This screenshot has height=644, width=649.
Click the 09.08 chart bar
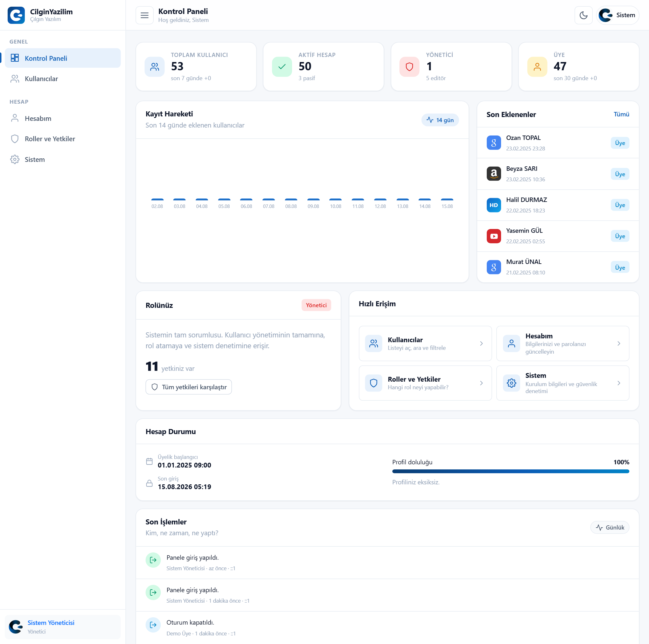(313, 200)
